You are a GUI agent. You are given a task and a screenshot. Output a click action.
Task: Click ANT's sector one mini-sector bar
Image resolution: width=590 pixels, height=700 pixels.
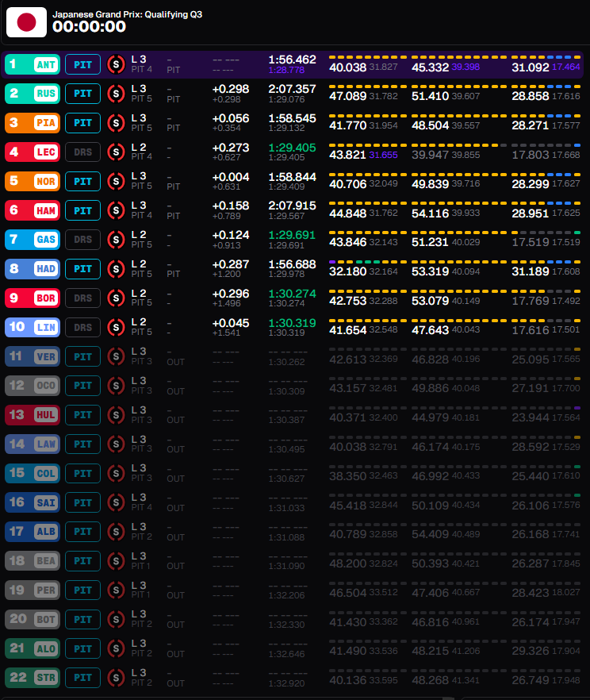click(368, 57)
